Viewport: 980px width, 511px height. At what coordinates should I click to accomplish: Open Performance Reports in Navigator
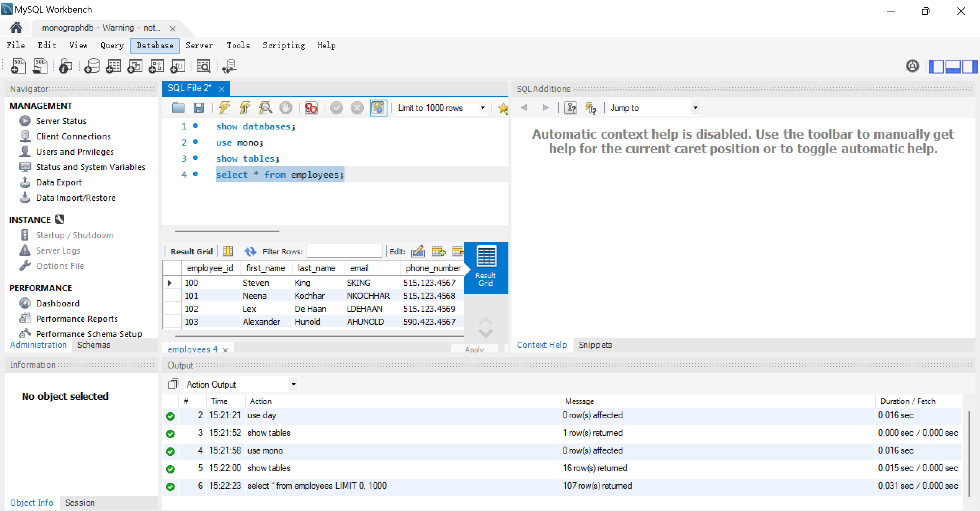point(77,319)
